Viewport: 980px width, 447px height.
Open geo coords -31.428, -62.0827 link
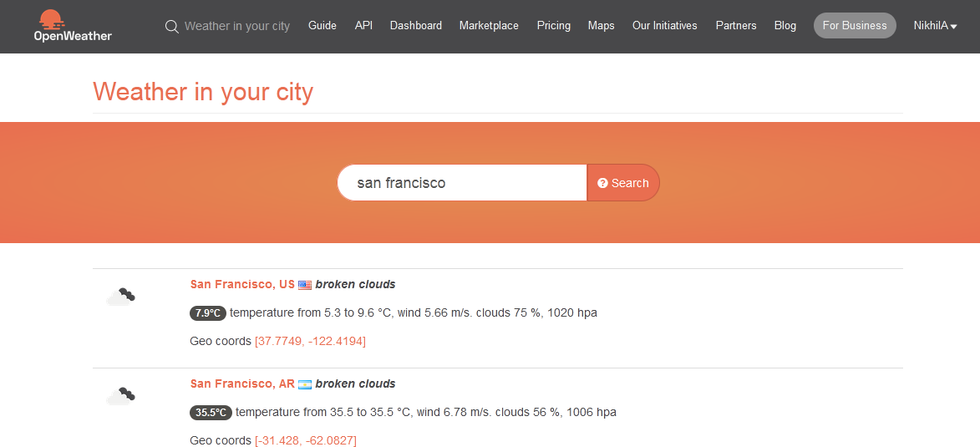pos(306,441)
